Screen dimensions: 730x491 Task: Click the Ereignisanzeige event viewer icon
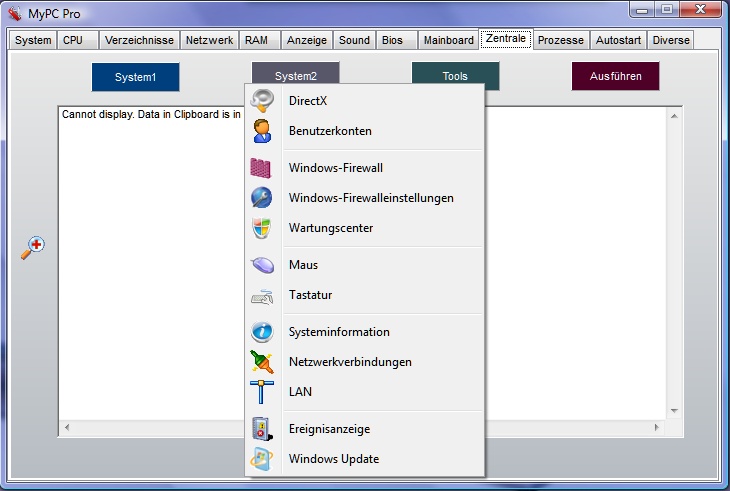[262, 429]
